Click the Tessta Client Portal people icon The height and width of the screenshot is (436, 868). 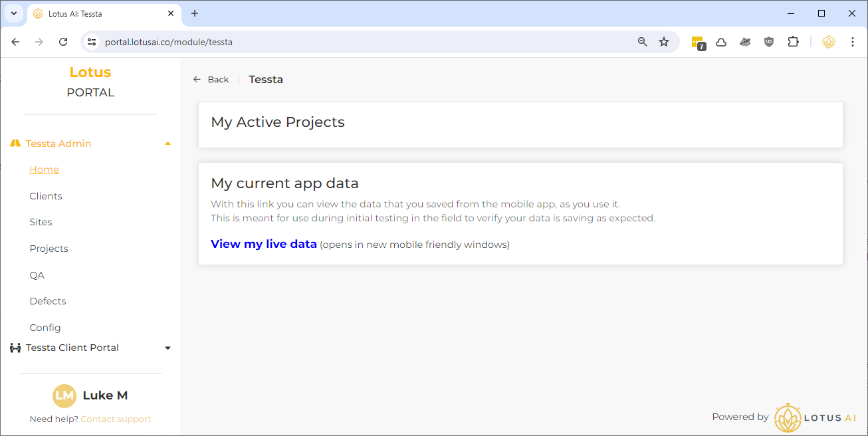tap(15, 348)
